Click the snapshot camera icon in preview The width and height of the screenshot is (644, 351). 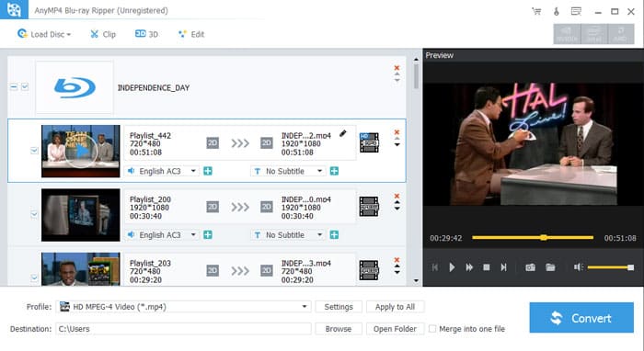point(530,267)
